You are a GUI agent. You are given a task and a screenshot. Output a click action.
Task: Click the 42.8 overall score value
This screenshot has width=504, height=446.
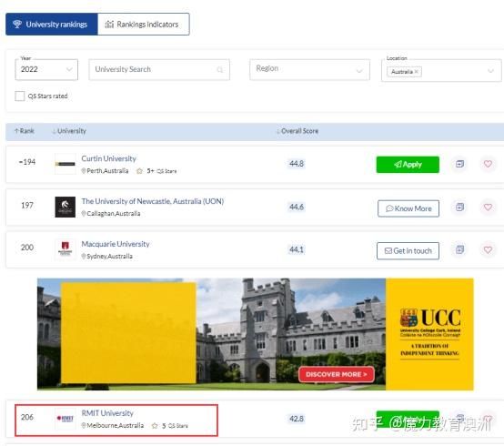pyautogui.click(x=297, y=419)
